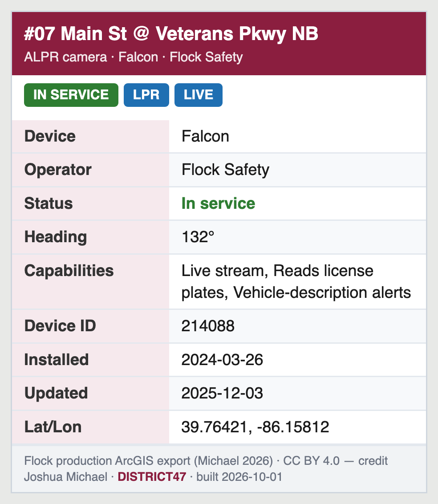The image size is (438, 504).
Task: Click the updated date 2025-12-03
Action: click(x=222, y=394)
